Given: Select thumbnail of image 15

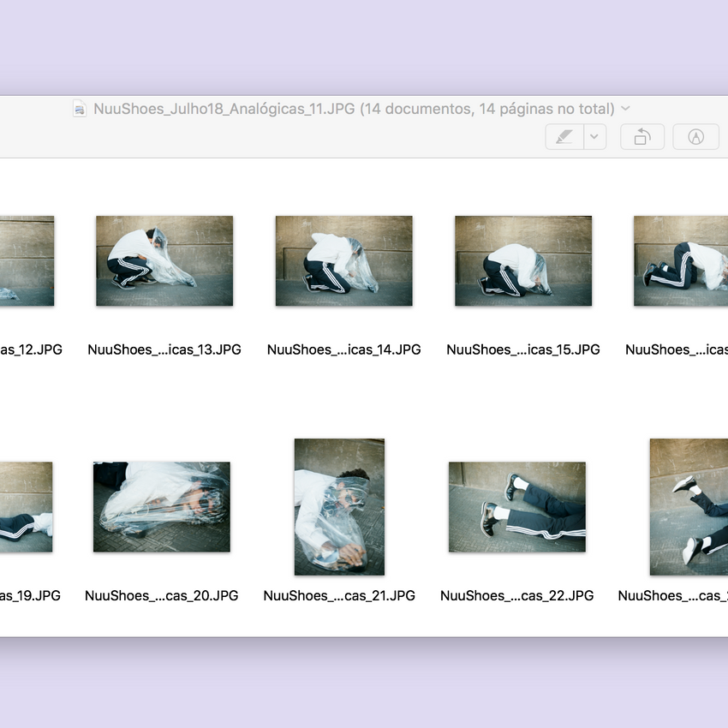Looking at the screenshot, I should pos(523,261).
